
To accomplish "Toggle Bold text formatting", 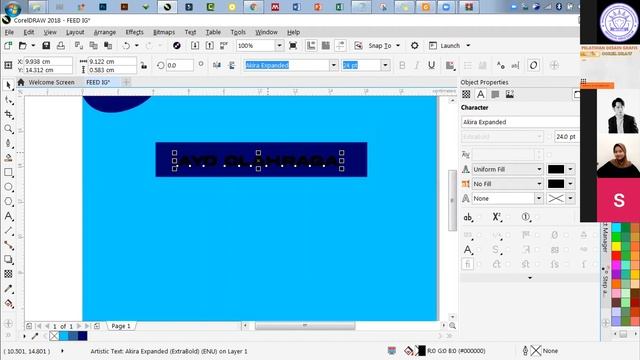I will tap(402, 65).
